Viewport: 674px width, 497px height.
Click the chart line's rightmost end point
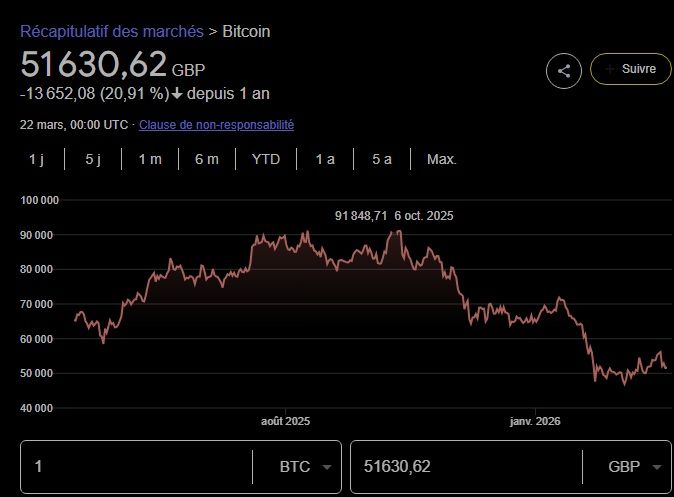coord(666,368)
